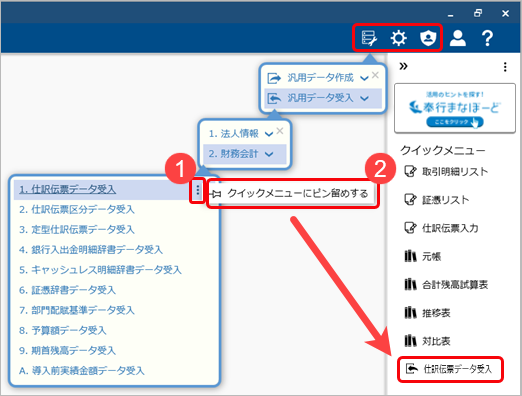
Task: Open the user account icon
Action: (x=458, y=38)
